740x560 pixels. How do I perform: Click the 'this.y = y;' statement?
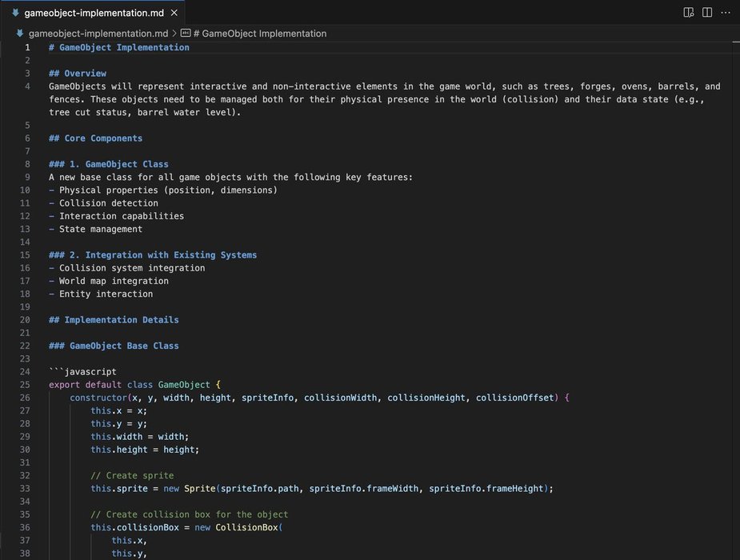[x=119, y=424]
